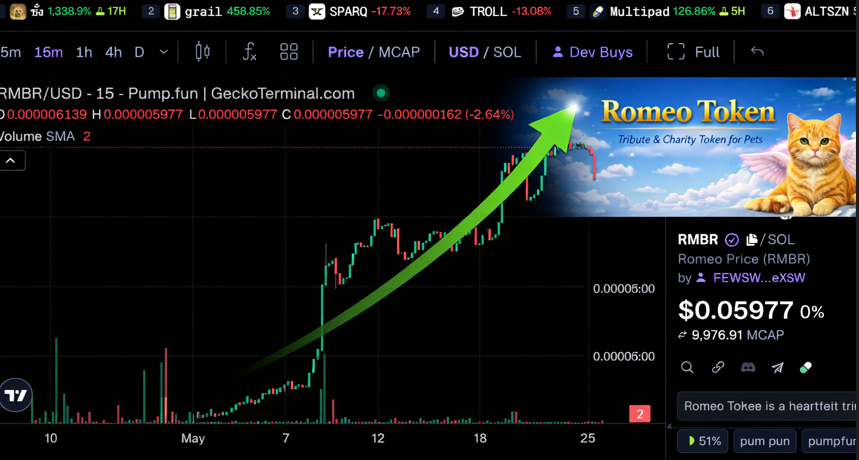Toggle chart to Price view

click(346, 52)
